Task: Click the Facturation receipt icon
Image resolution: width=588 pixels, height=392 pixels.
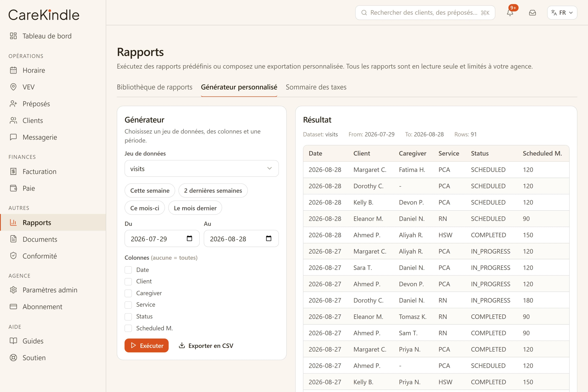Action: (x=13, y=171)
